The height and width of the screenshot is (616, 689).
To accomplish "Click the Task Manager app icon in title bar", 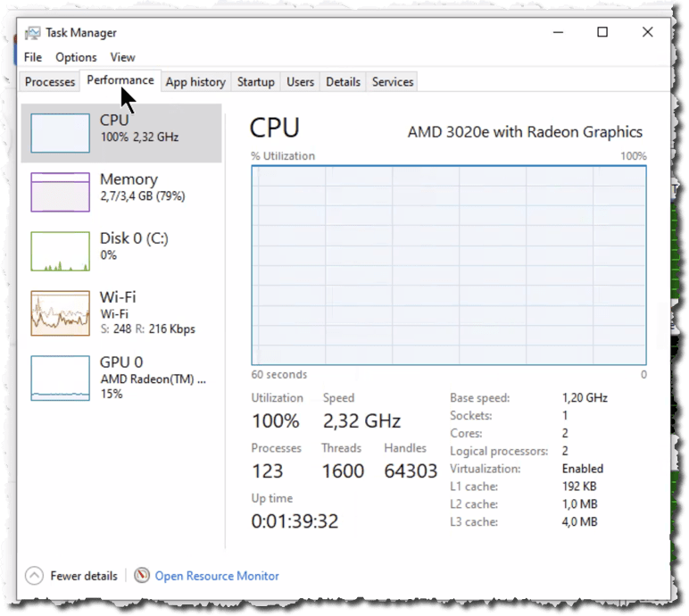I will pyautogui.click(x=32, y=33).
